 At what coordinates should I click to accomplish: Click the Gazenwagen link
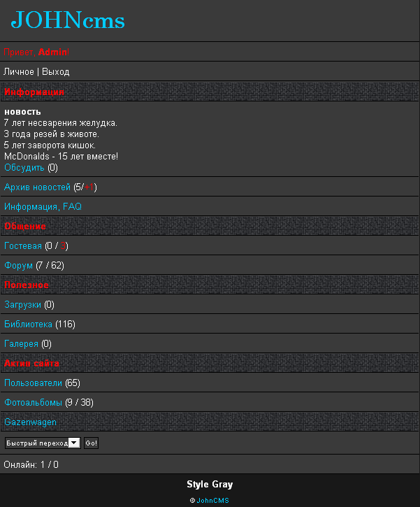[30, 422]
